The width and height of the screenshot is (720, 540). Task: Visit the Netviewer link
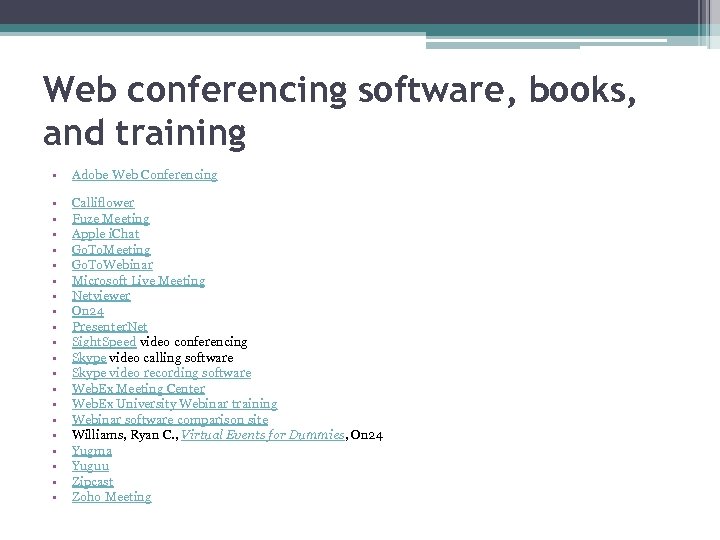[x=101, y=296]
